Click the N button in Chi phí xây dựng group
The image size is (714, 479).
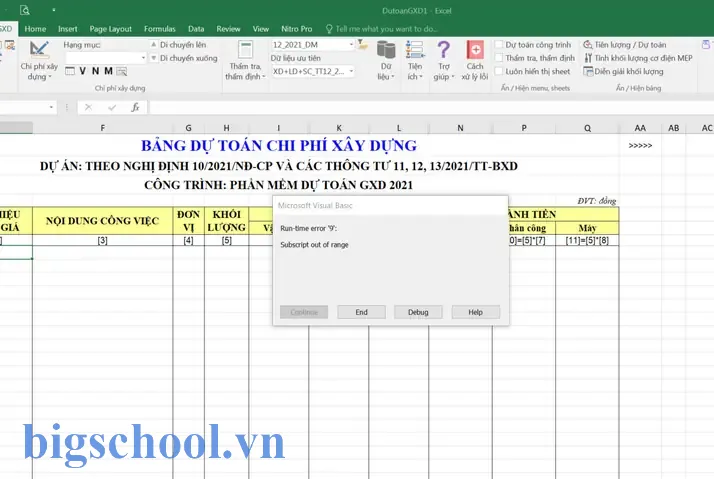[x=95, y=71]
